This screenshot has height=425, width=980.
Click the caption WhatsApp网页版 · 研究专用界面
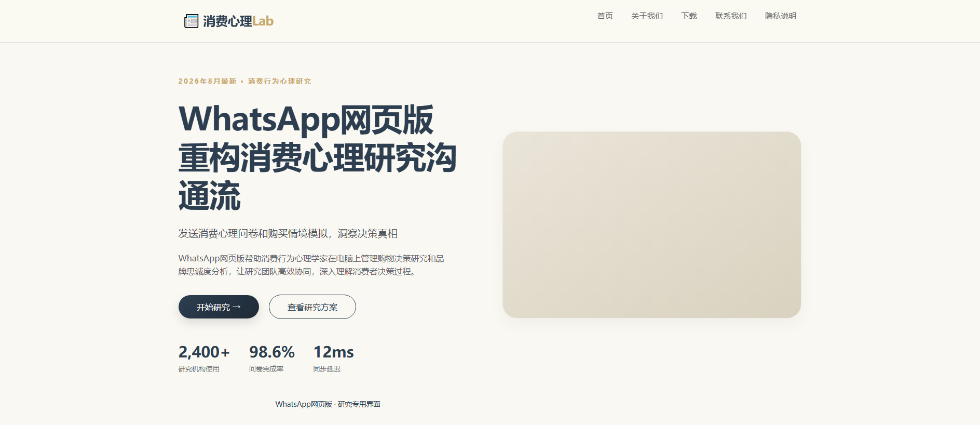[x=328, y=404]
